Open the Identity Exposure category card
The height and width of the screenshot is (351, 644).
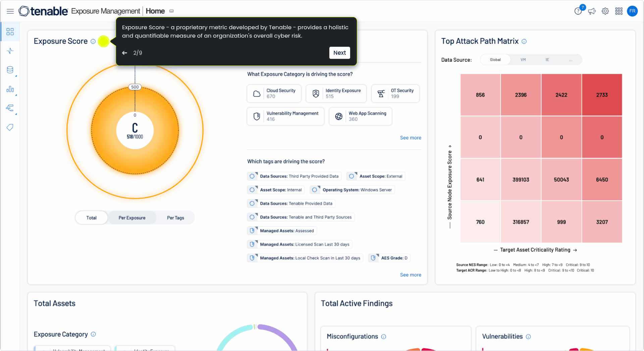click(336, 93)
